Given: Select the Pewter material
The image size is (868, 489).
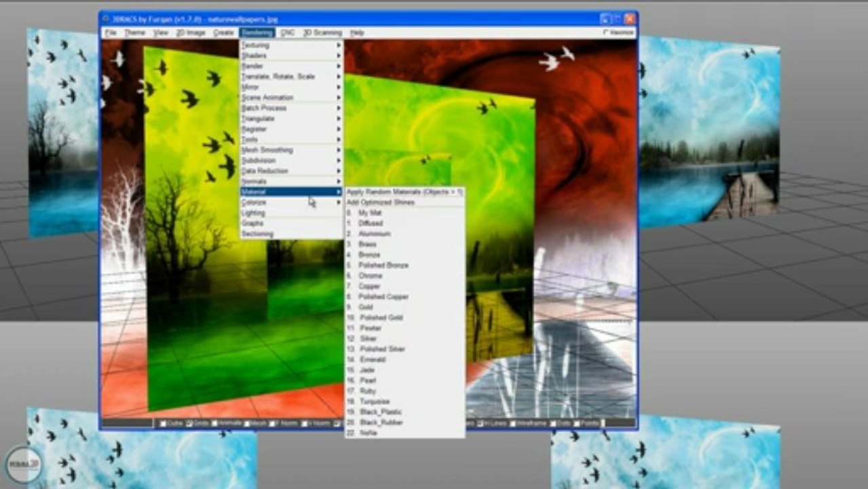Looking at the screenshot, I should [x=404, y=328].
